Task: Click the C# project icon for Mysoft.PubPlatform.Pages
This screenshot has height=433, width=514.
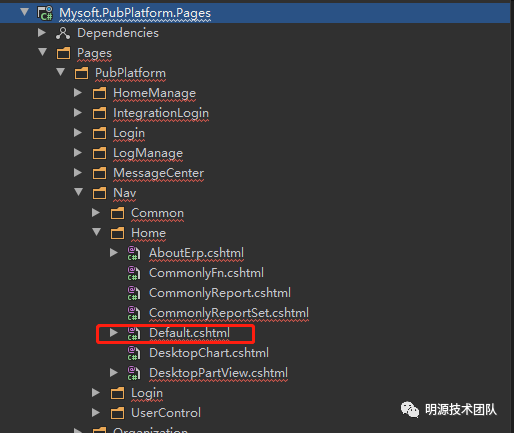Action: point(45,13)
